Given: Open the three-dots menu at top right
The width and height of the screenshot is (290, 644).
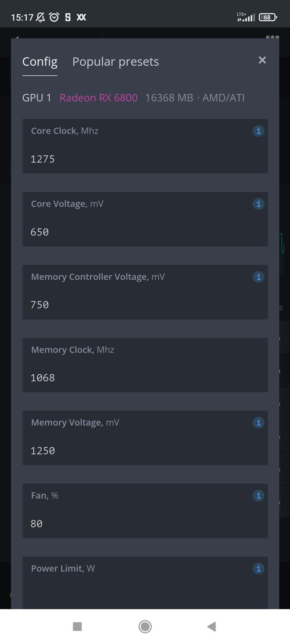Looking at the screenshot, I should (x=272, y=37).
